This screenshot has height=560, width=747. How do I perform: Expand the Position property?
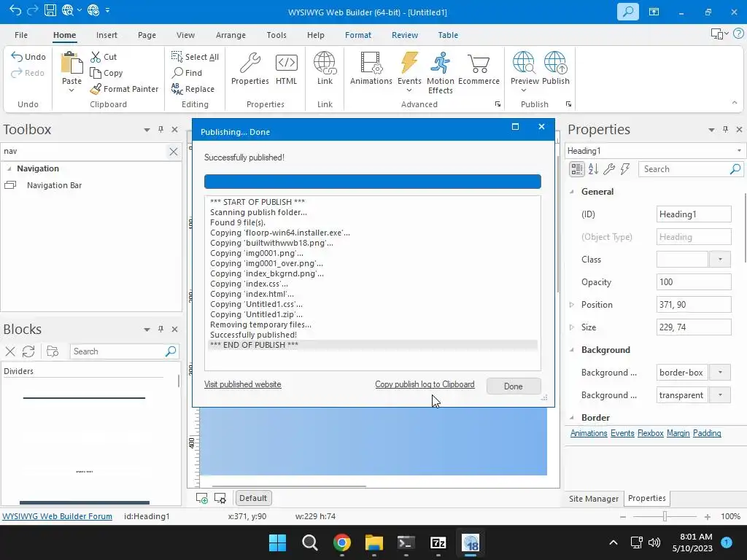click(572, 305)
